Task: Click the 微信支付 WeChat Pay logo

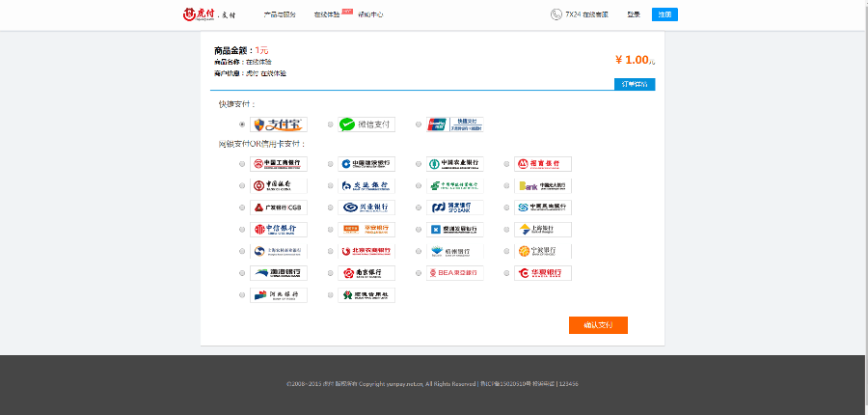Action: tap(366, 124)
